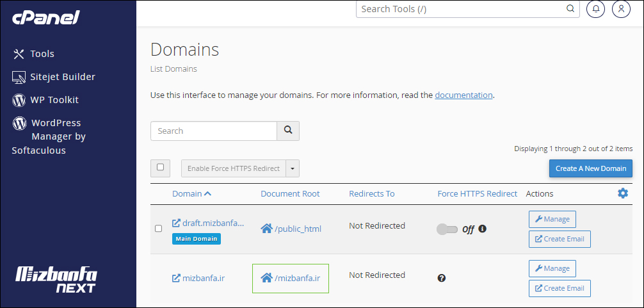Open WordPress Manager by Softaculous
Viewport: 644px width, 308px height.
click(x=49, y=136)
